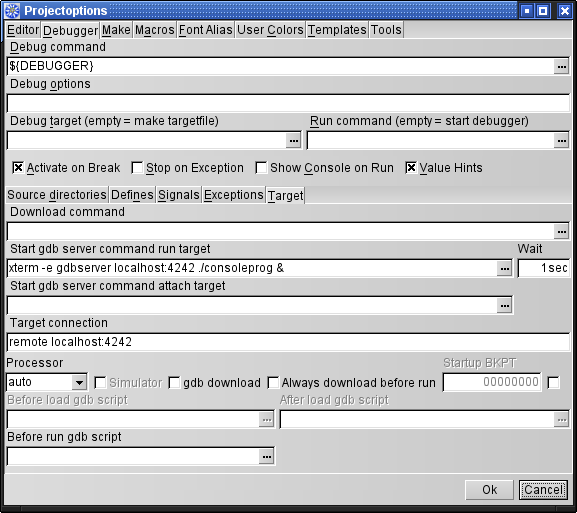
Task: Toggle the gdb download checkbox
Action: 174,383
